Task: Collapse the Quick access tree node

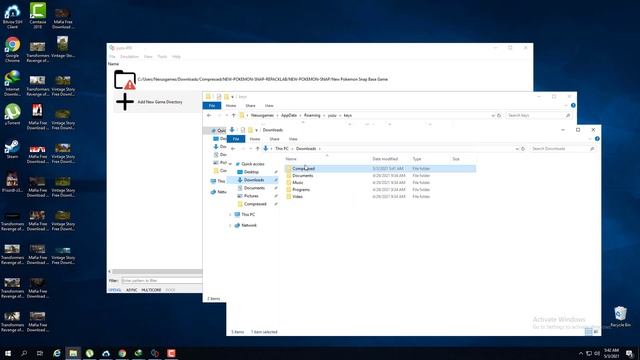Action: point(230,164)
